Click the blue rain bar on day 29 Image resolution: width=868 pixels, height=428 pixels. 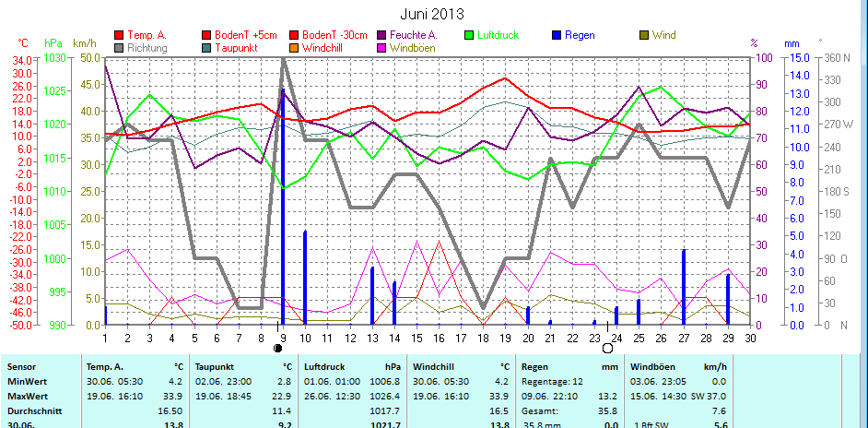point(728,300)
